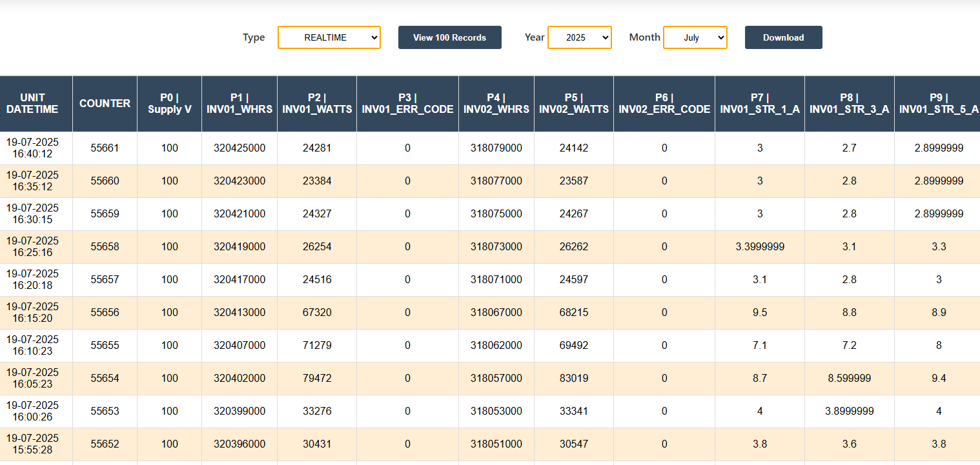Click string current value 9.5
This screenshot has height=465, width=980.
pyautogui.click(x=760, y=313)
